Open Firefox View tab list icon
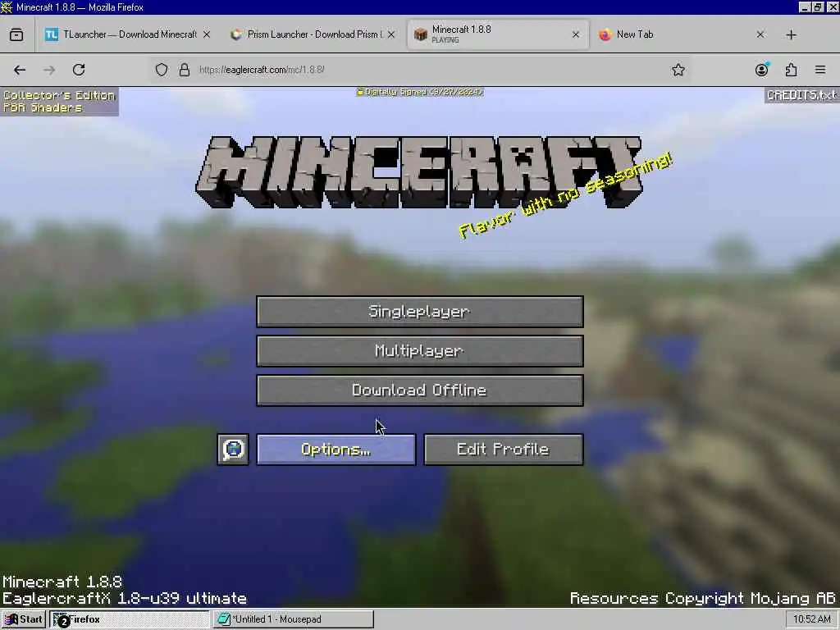The image size is (840, 630). click(x=16, y=34)
